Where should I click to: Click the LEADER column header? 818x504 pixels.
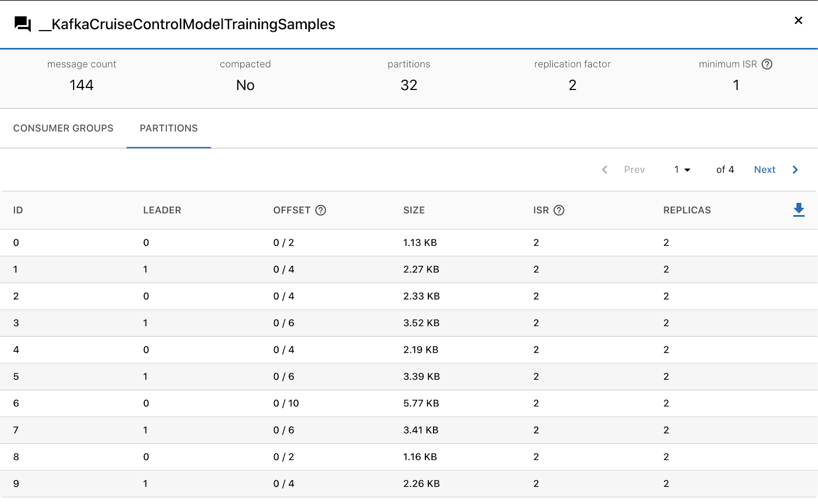point(162,210)
